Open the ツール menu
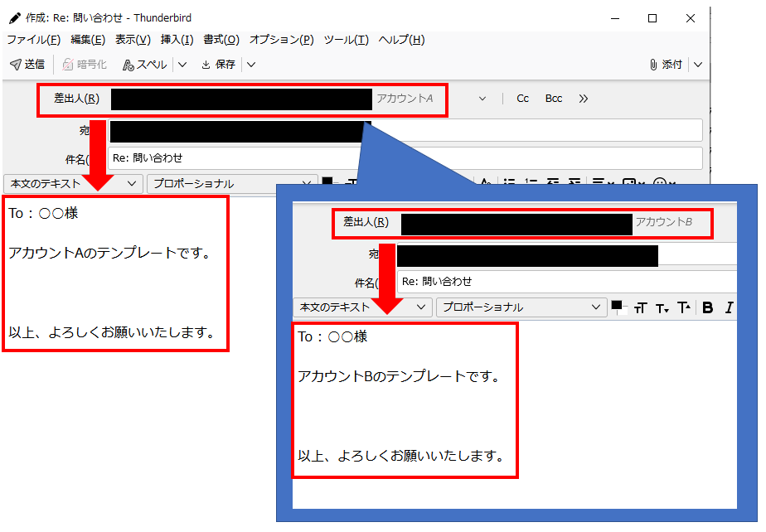This screenshot has width=766, height=532. [x=344, y=39]
